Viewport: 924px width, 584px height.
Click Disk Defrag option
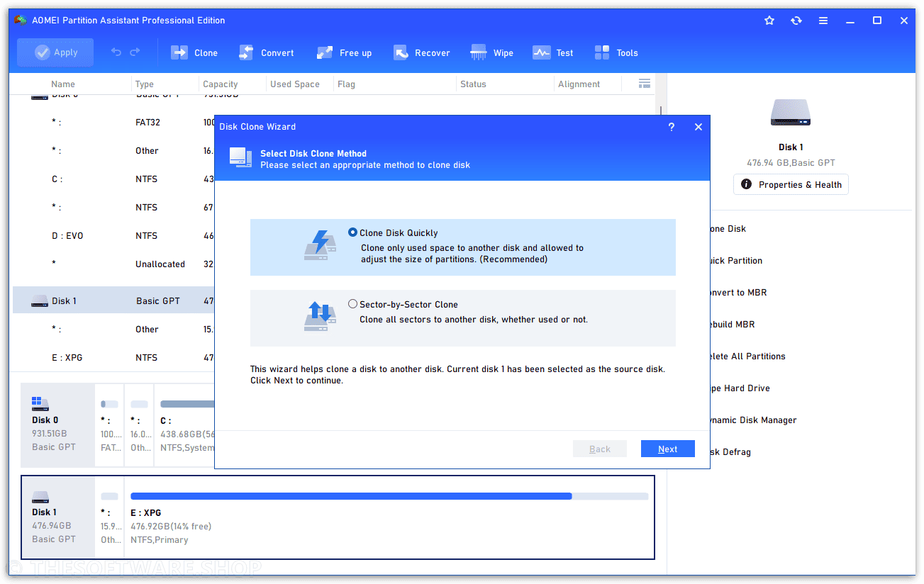click(730, 451)
